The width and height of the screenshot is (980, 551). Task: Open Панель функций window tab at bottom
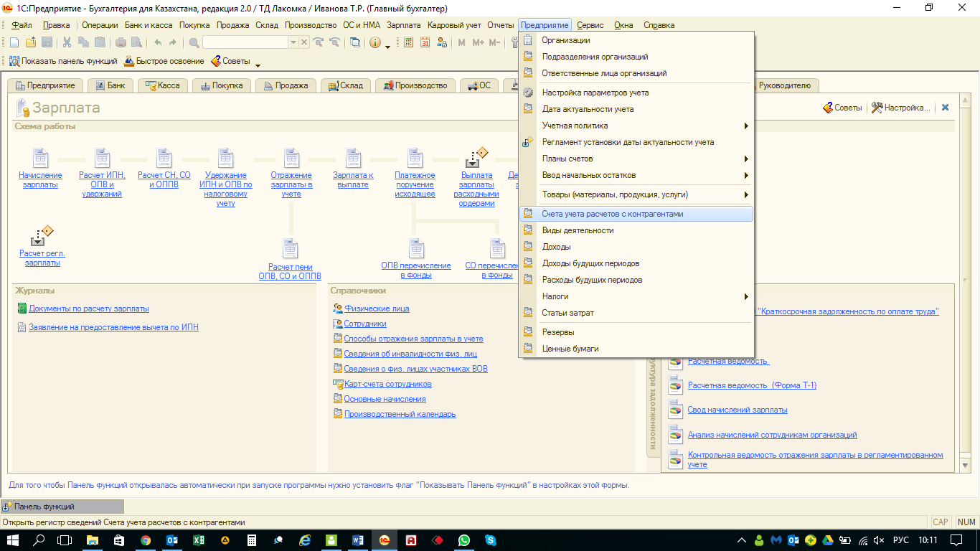[x=62, y=507]
